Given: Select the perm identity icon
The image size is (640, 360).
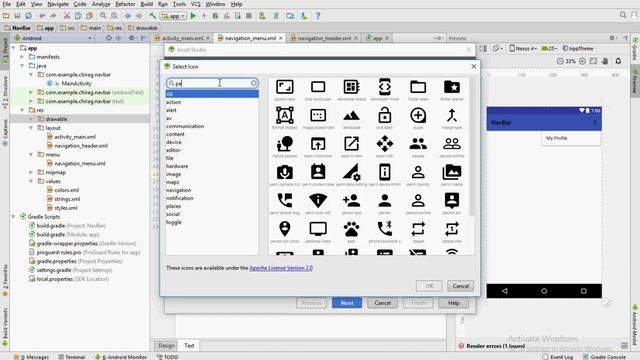Looking at the screenshot, I should [418, 172].
